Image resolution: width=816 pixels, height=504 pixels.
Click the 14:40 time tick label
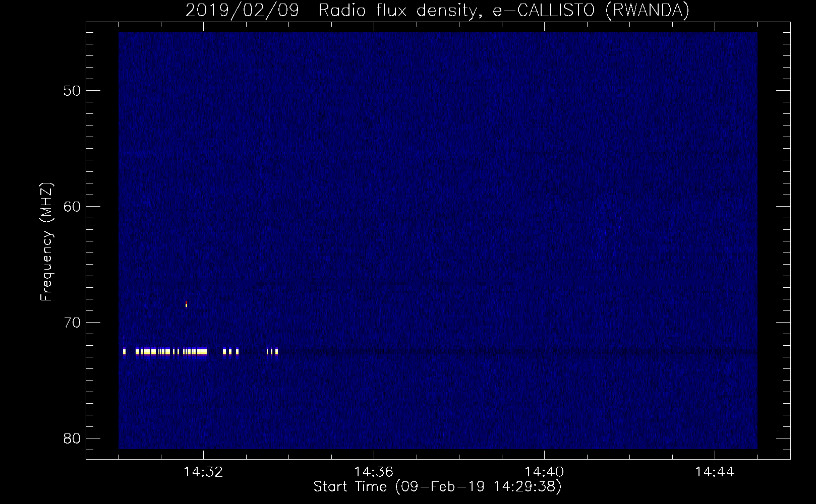point(544,472)
